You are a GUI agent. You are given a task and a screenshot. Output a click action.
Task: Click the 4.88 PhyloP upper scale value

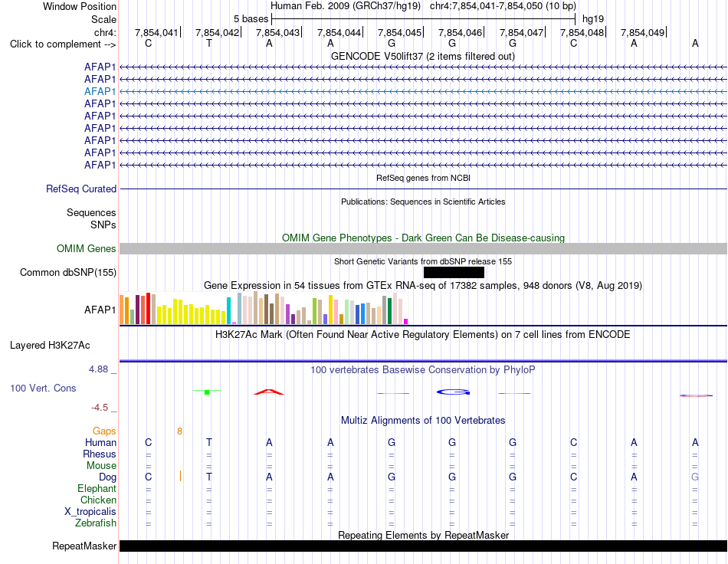point(98,369)
